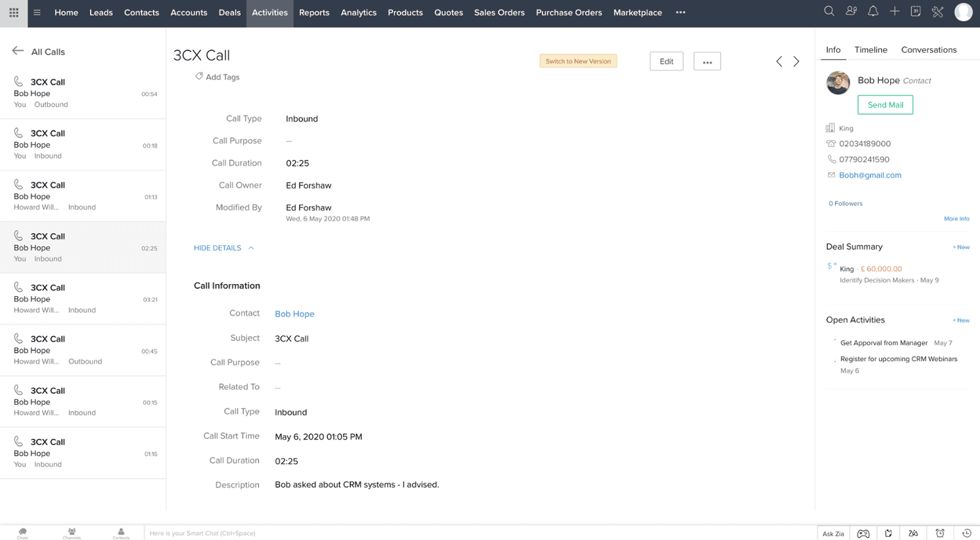Expand more modules in the top navigation
980x540 pixels.
[x=680, y=12]
